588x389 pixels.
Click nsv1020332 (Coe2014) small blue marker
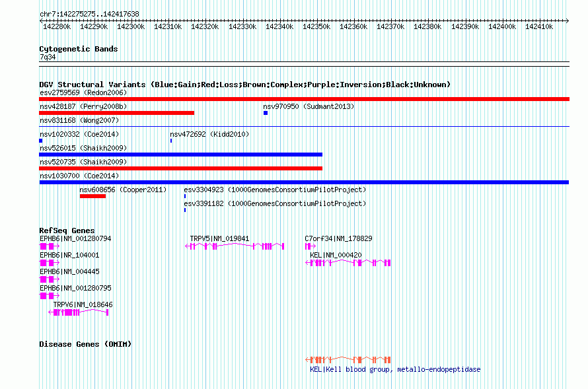tap(40, 141)
